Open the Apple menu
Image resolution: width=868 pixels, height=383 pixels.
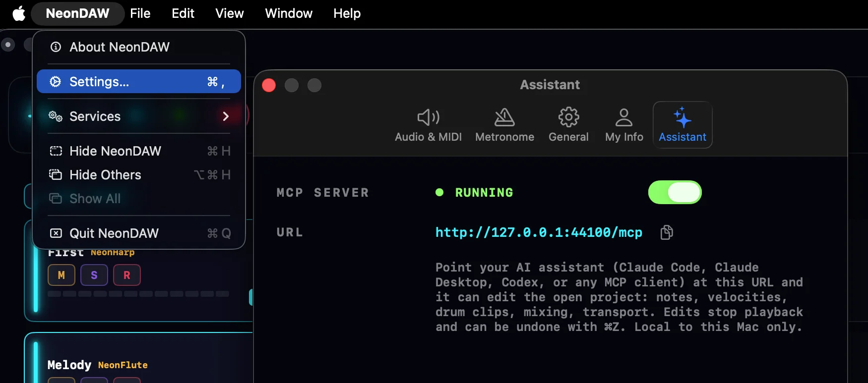pyautogui.click(x=19, y=13)
